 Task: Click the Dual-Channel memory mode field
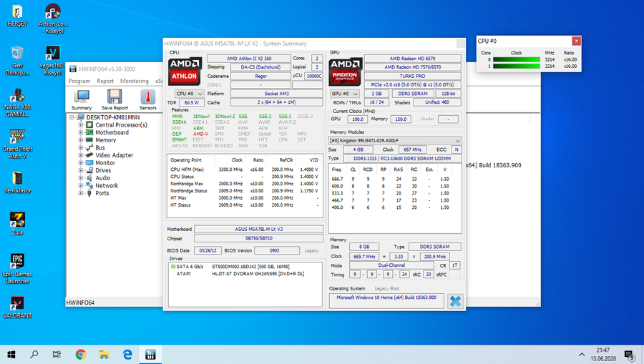(x=391, y=265)
